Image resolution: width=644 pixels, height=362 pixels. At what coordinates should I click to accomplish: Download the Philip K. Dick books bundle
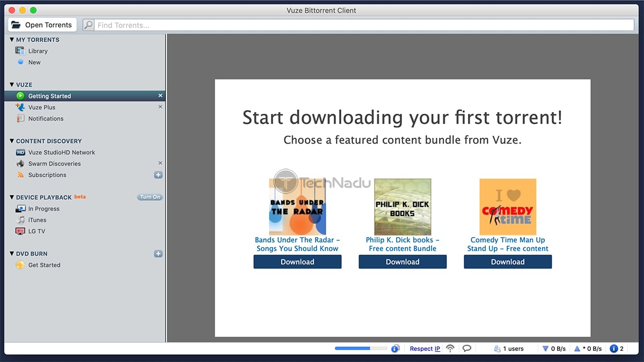click(402, 262)
